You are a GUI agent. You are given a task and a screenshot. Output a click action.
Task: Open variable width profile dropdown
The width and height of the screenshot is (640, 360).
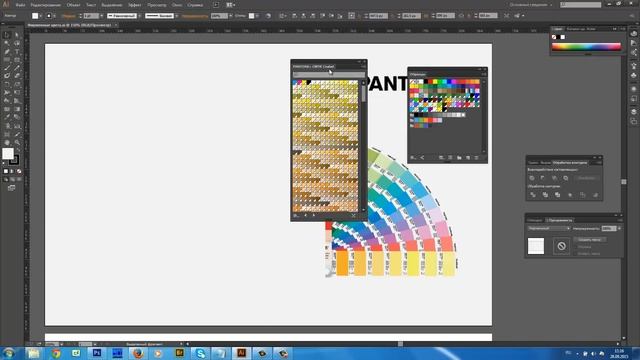pos(139,16)
